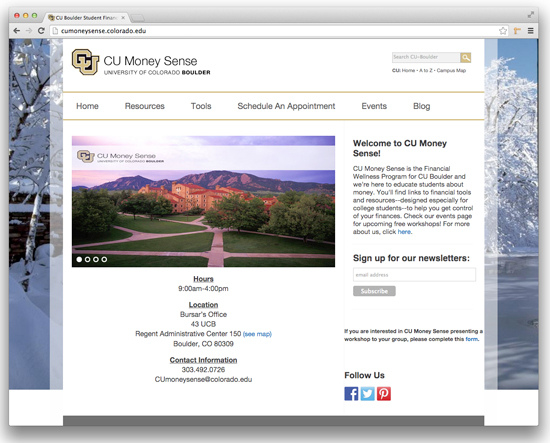550x443 pixels.
Task: Follow the 'here' link in welcome text
Action: [404, 232]
